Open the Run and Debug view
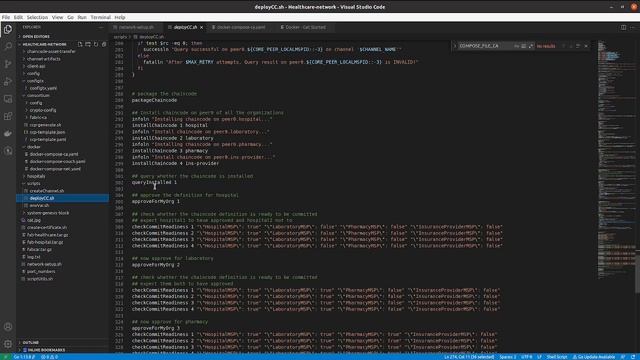Image resolution: width=640 pixels, height=360 pixels. (x=8, y=81)
